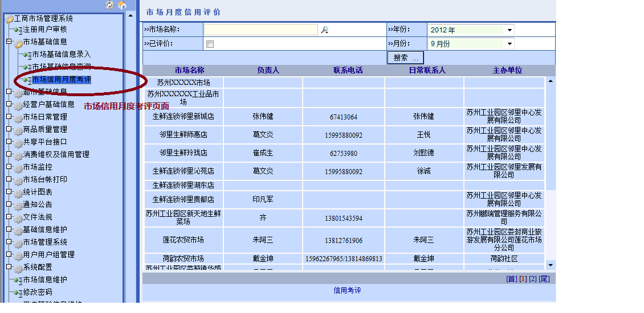Click the page icon before 市场信用月度考评

(x=27, y=80)
